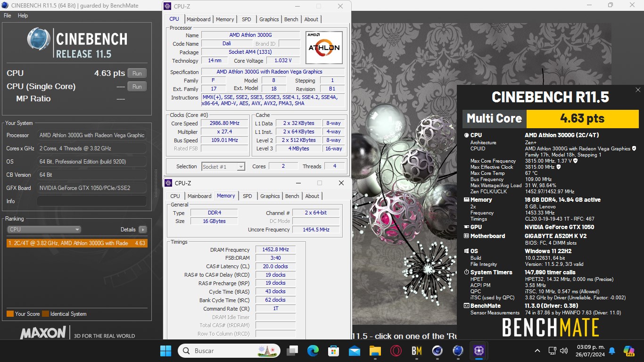Open the Socket #1 Selection dropdown in CPU-Z

click(223, 166)
